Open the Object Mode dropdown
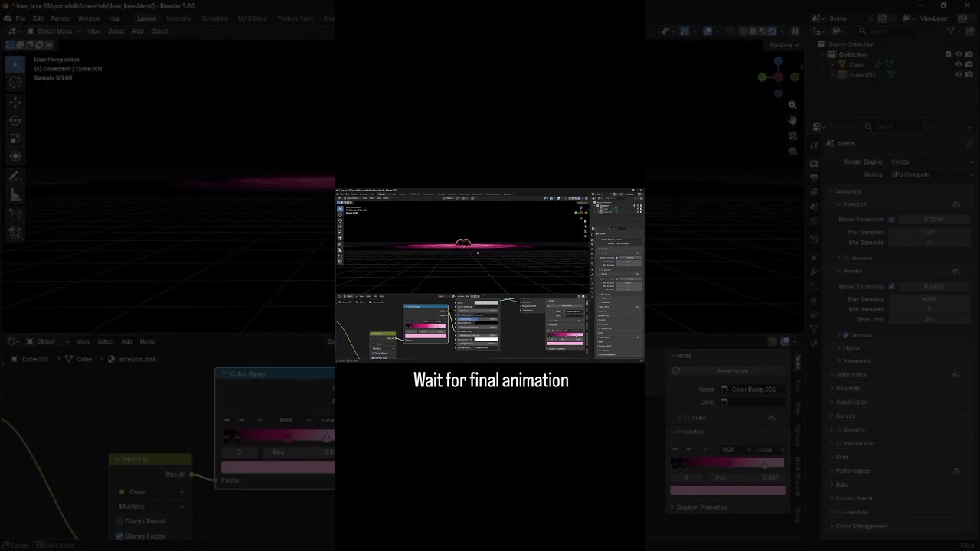Image resolution: width=980 pixels, height=551 pixels. tap(53, 31)
